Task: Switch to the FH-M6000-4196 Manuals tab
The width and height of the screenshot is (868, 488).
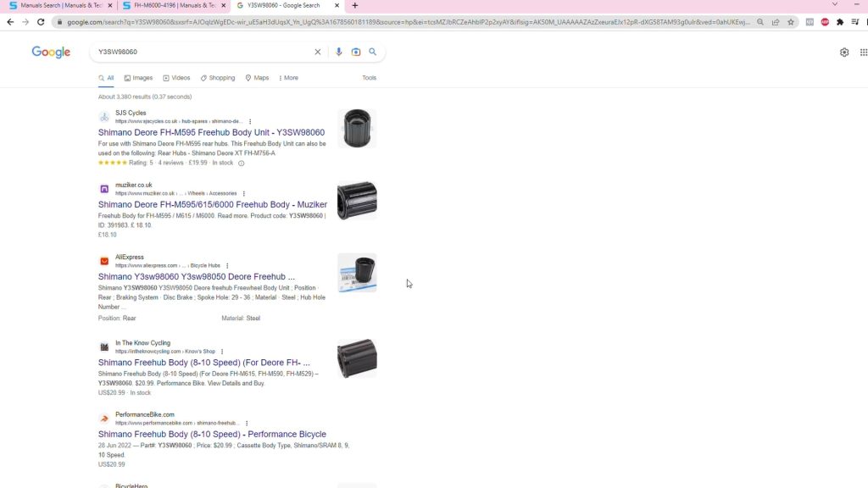Action: pyautogui.click(x=174, y=6)
